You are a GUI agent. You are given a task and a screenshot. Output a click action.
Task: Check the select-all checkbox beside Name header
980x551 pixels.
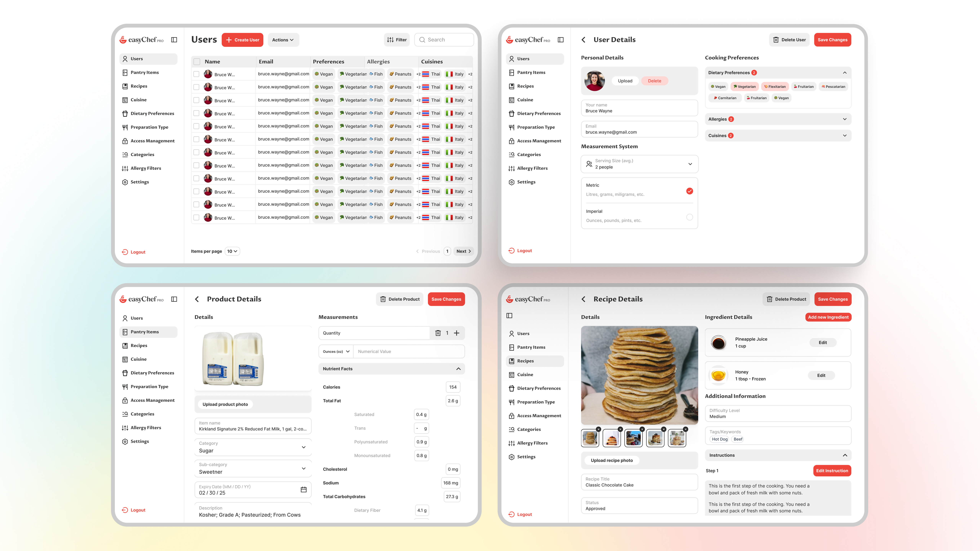(197, 61)
